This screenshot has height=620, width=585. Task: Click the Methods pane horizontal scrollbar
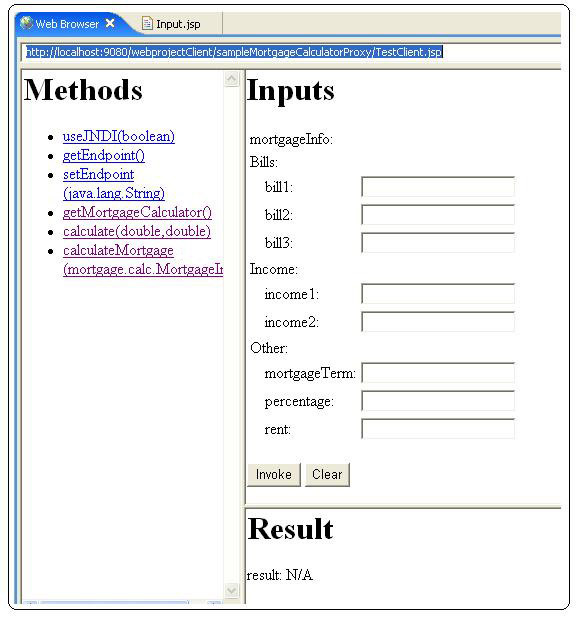click(x=122, y=603)
